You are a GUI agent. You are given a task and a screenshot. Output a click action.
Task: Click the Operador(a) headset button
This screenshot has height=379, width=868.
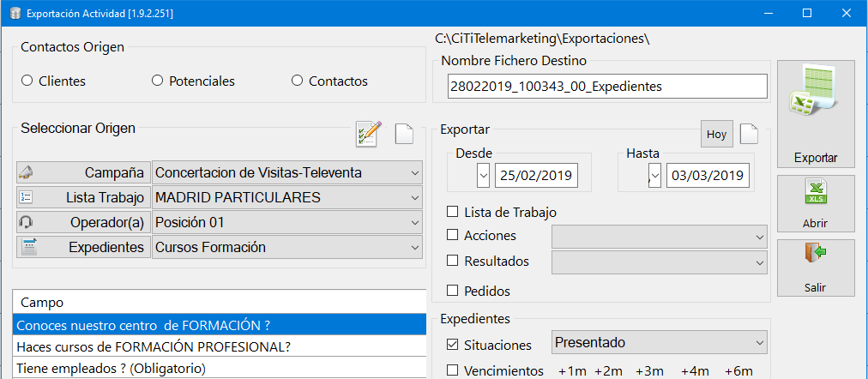coord(83,222)
